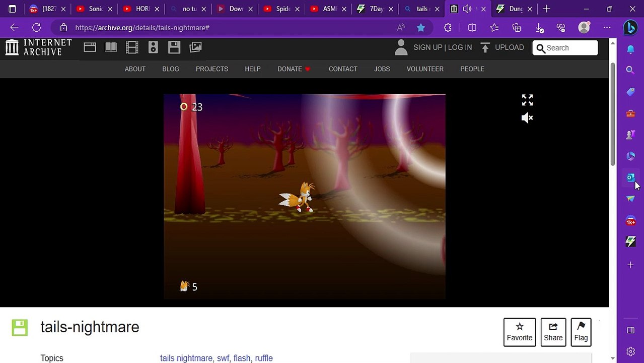Toggle the Favorites star in address bar
The width and height of the screenshot is (644, 363).
[x=421, y=28]
